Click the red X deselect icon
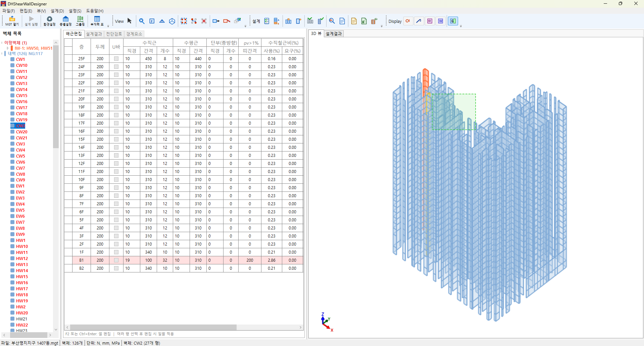644x346 pixels. tap(204, 21)
